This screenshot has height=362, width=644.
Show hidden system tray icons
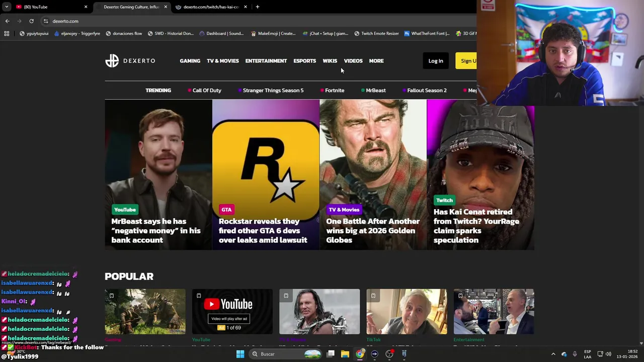pyautogui.click(x=553, y=354)
